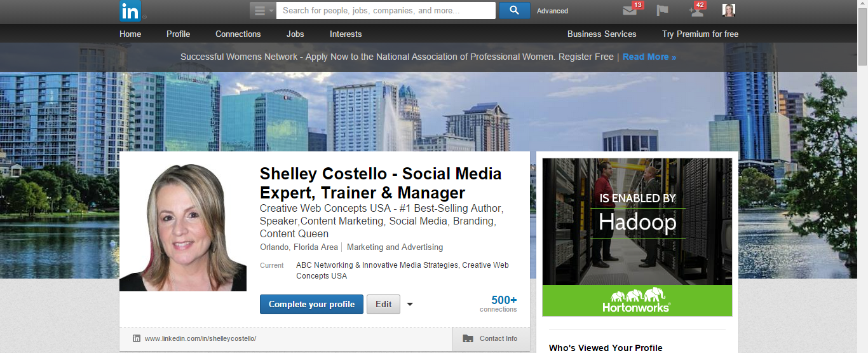Click the Who's Viewed Your Profile heading

click(606, 348)
